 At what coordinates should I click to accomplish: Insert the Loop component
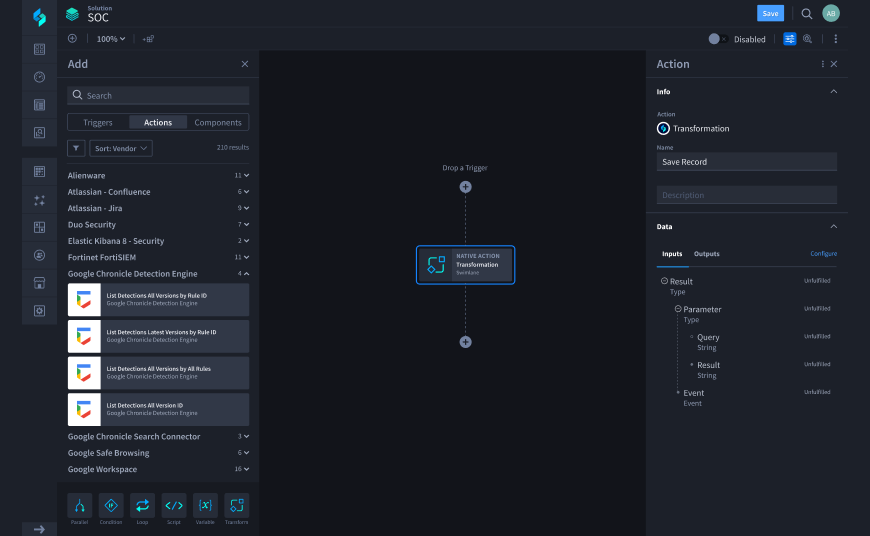(142, 505)
